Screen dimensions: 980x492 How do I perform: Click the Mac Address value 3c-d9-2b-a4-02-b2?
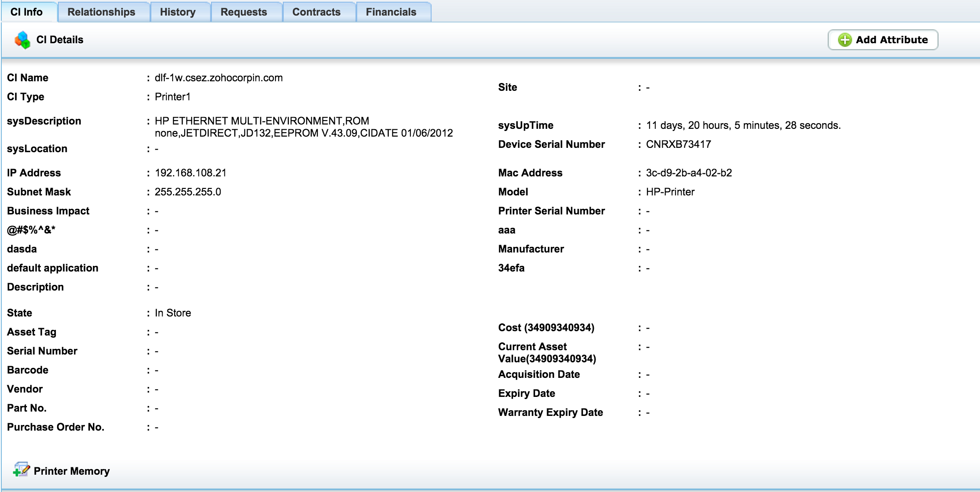(x=689, y=173)
